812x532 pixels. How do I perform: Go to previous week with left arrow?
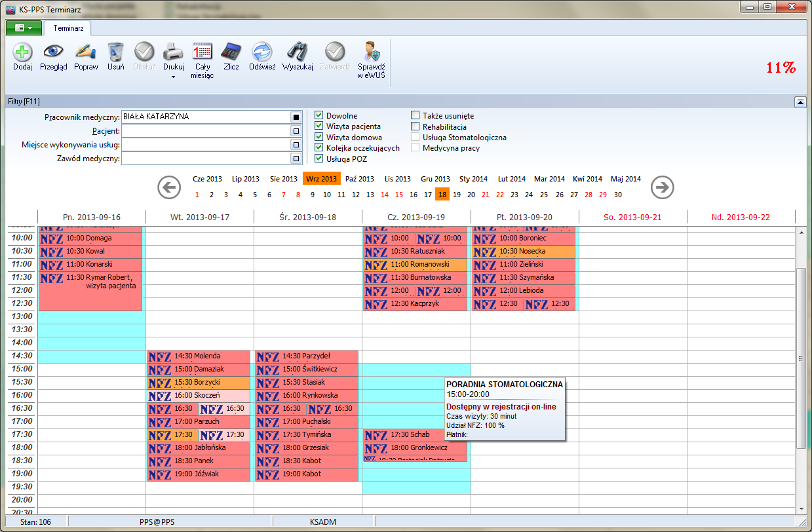click(x=169, y=188)
